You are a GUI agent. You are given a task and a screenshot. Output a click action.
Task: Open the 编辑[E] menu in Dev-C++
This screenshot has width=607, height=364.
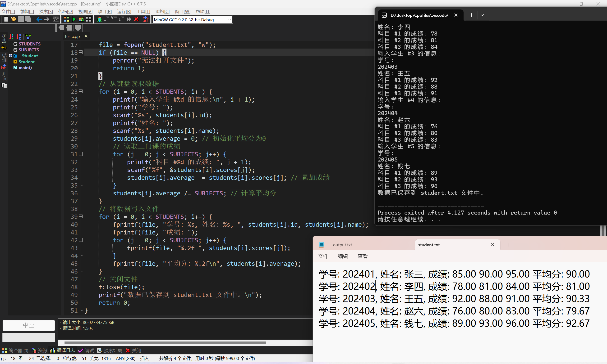coord(27,12)
